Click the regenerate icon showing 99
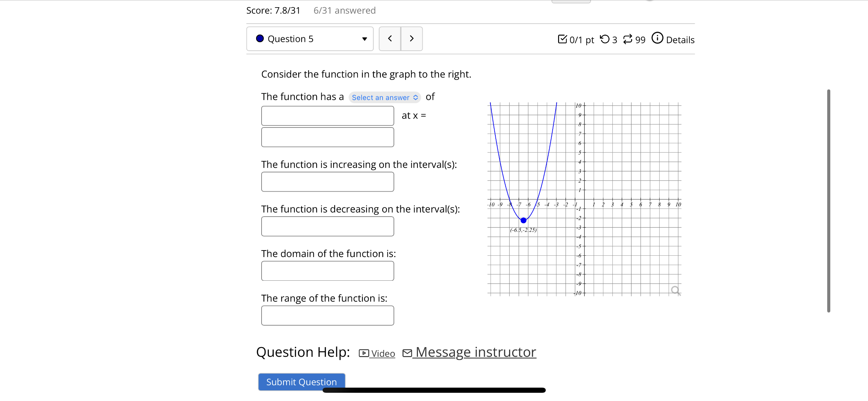868x401 pixels. pos(628,39)
